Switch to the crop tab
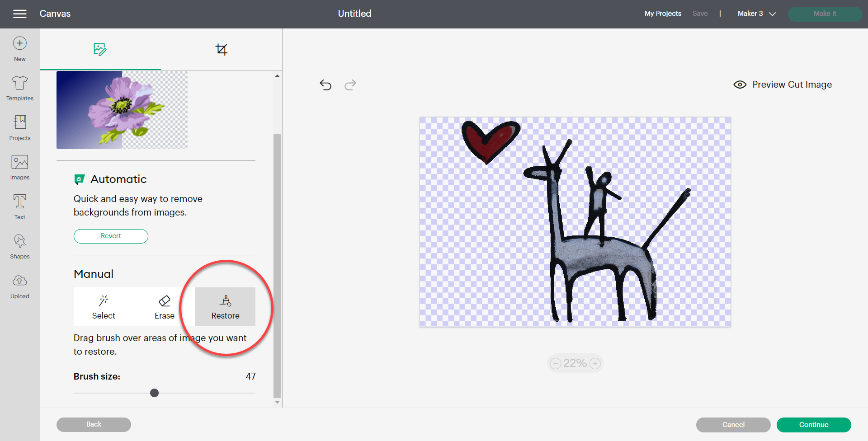 [222, 49]
